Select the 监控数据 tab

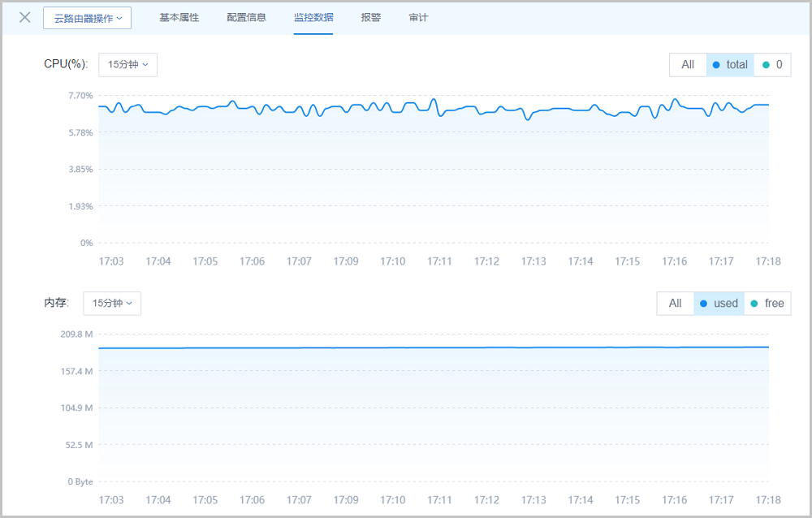[x=313, y=17]
